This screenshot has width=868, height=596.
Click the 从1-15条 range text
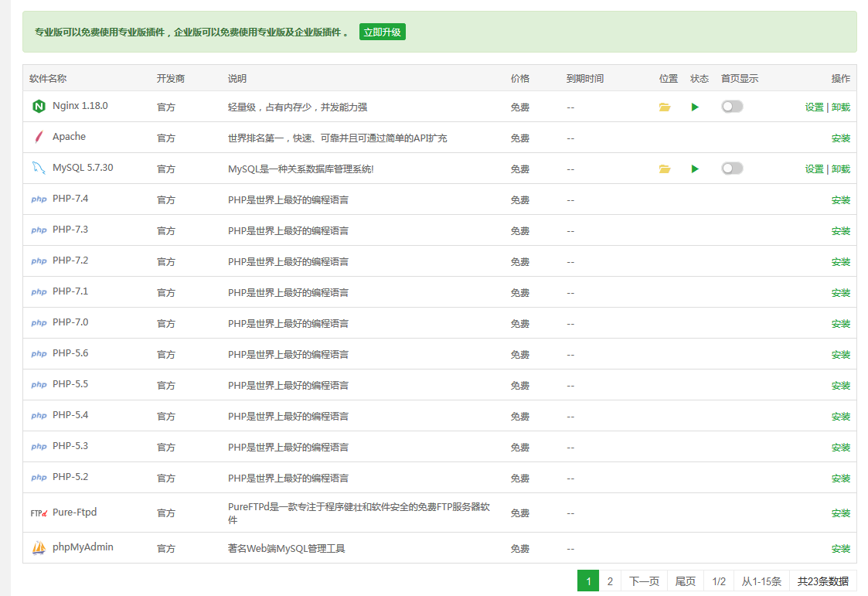pyautogui.click(x=761, y=581)
